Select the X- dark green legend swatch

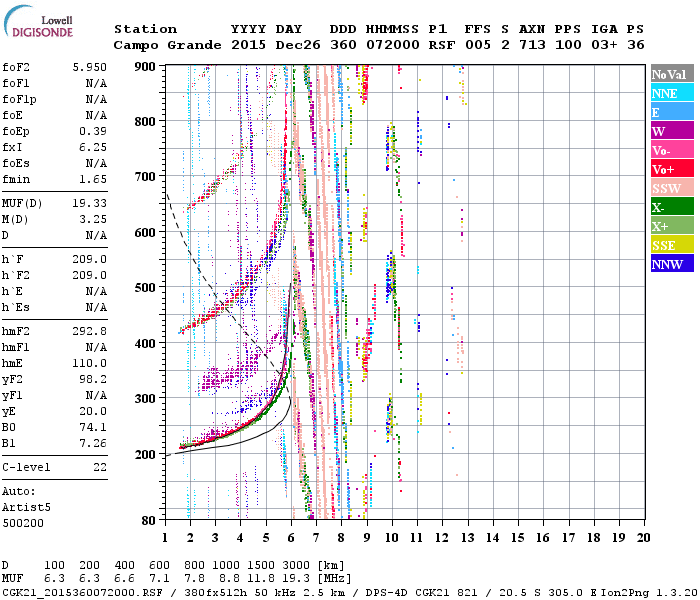tap(672, 207)
